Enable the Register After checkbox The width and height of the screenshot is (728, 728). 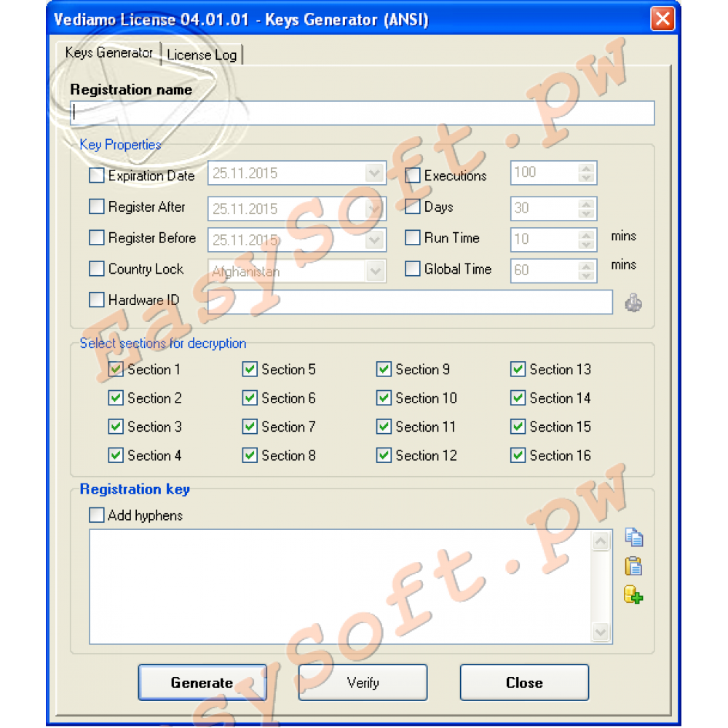click(x=97, y=207)
